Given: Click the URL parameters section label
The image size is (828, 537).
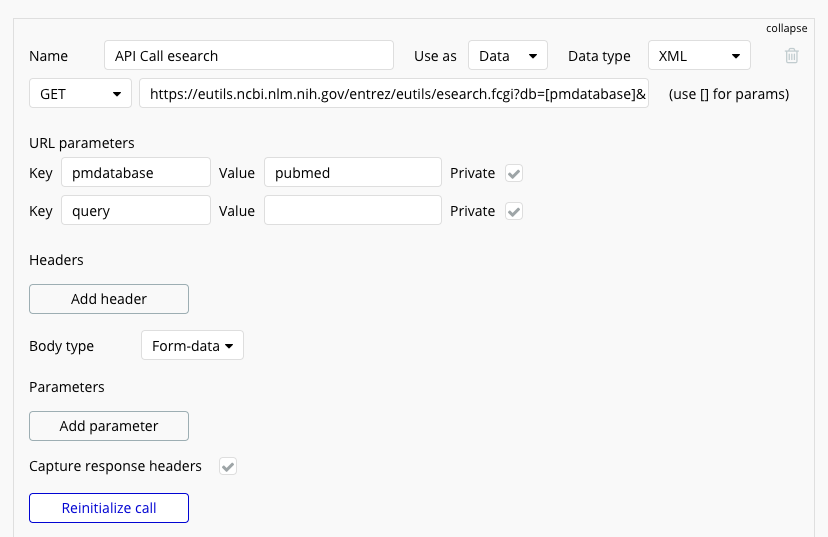Looking at the screenshot, I should [82, 143].
